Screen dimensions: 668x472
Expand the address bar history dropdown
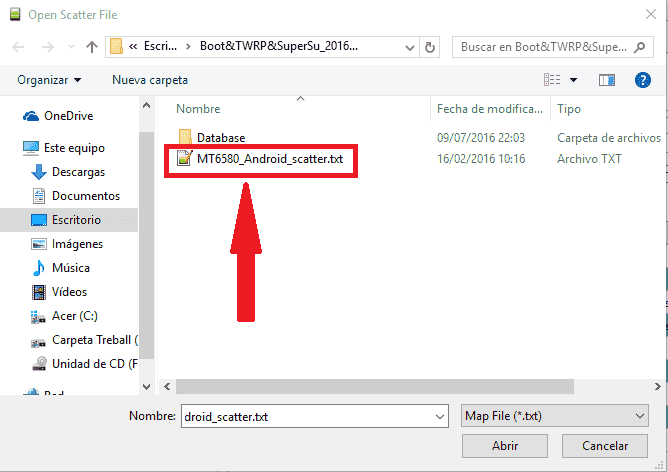point(409,47)
